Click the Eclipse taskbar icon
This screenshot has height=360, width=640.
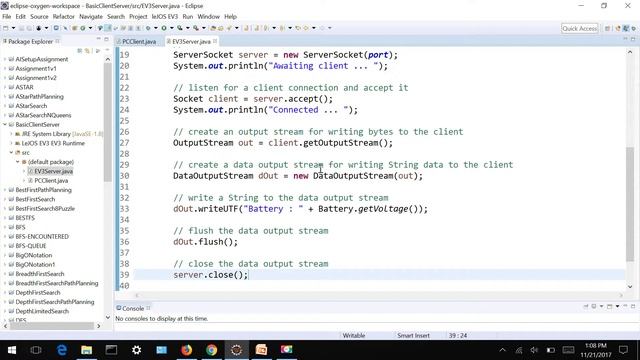point(236,350)
